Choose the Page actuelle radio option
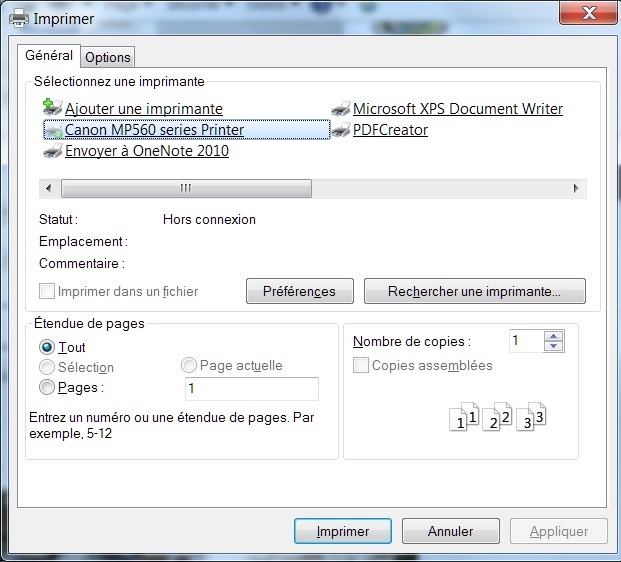Screen dimensions: 621x562 coord(189,365)
